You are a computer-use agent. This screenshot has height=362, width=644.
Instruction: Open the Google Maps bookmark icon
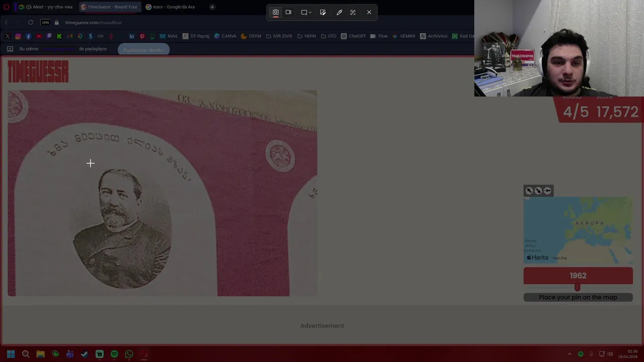click(x=80, y=36)
